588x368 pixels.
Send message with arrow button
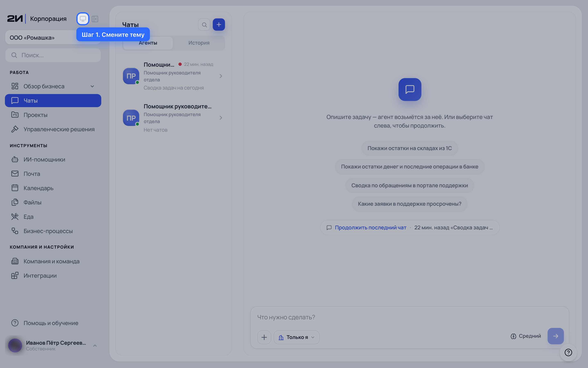pos(556,336)
